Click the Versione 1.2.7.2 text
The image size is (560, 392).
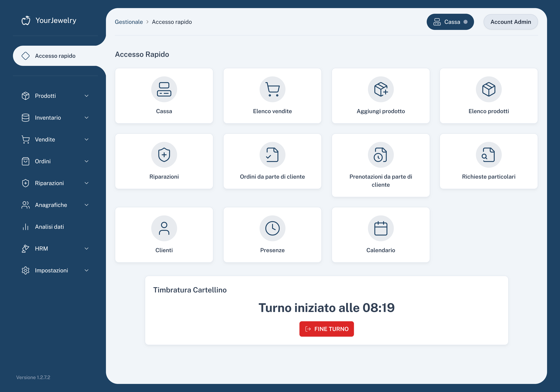tap(33, 378)
